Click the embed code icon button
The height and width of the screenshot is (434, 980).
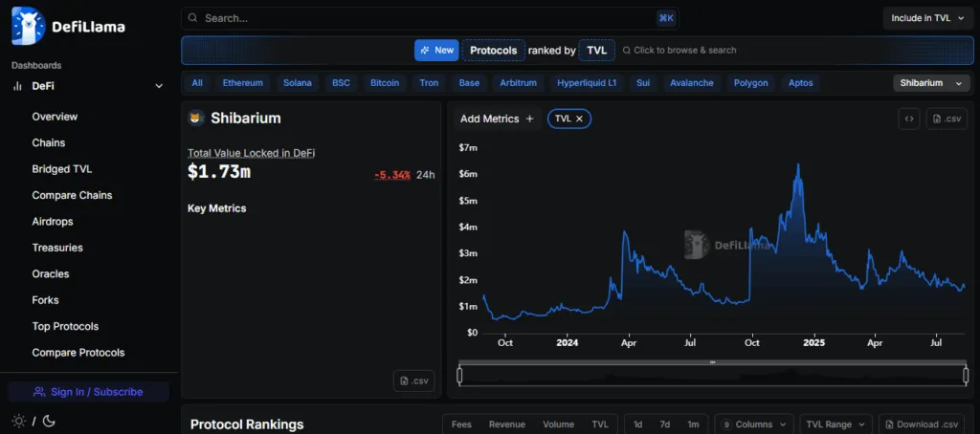point(909,119)
